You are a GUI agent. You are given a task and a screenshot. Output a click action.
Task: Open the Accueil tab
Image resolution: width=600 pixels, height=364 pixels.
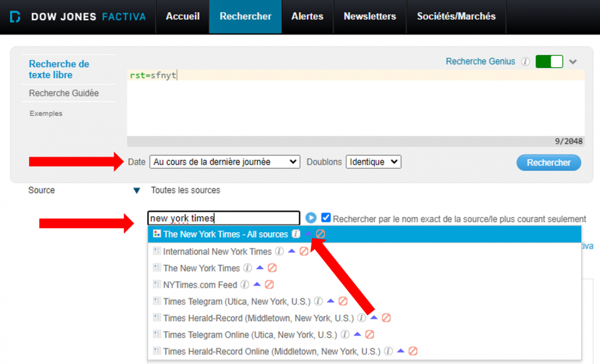(x=183, y=16)
